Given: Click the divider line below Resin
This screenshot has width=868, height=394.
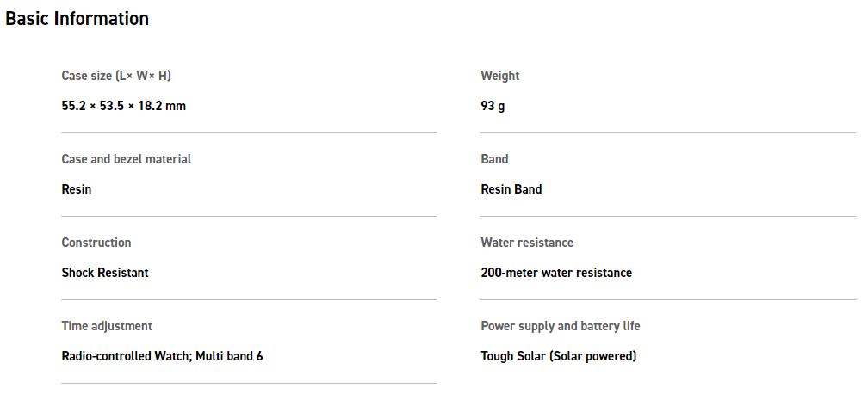Looking at the screenshot, I should click(x=249, y=217).
